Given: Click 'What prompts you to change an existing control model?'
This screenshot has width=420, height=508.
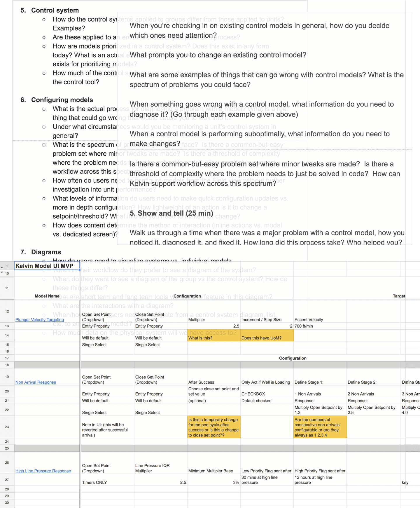Looking at the screenshot, I should (218, 55).
